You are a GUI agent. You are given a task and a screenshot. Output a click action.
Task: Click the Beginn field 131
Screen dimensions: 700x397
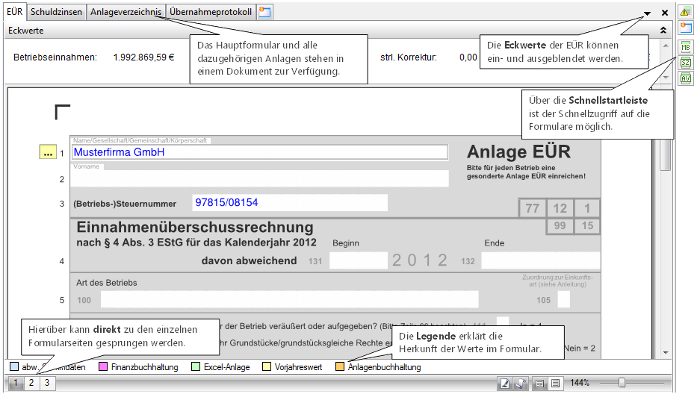coord(358,260)
